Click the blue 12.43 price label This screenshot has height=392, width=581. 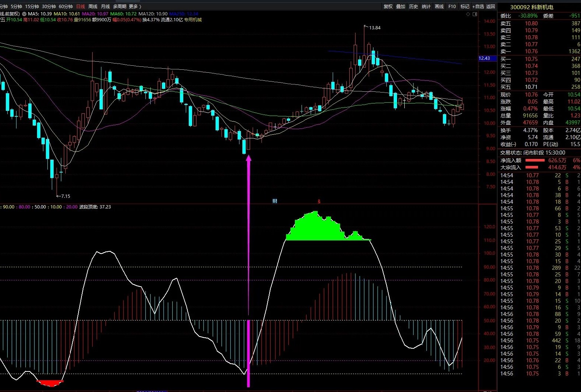coord(484,58)
